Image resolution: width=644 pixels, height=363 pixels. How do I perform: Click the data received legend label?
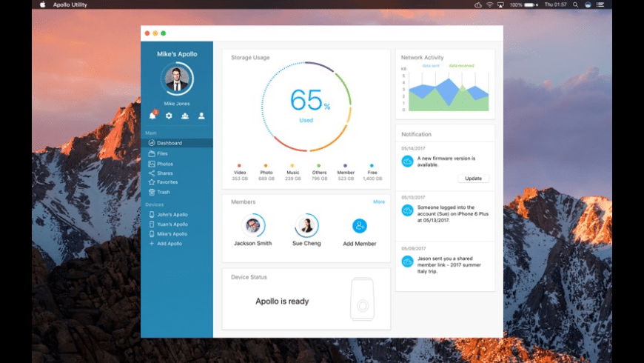click(x=461, y=66)
